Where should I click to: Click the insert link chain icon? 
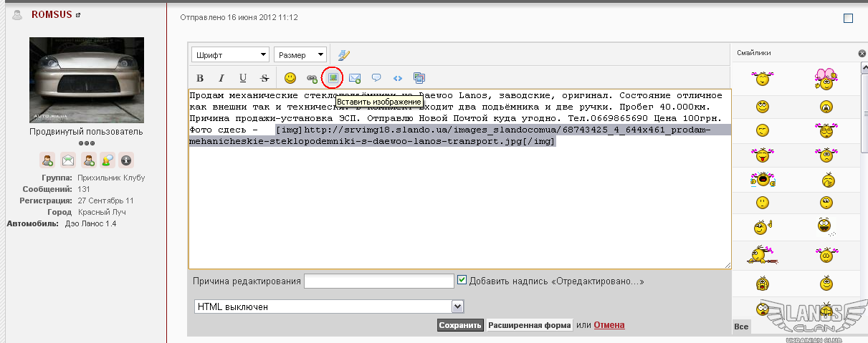312,78
